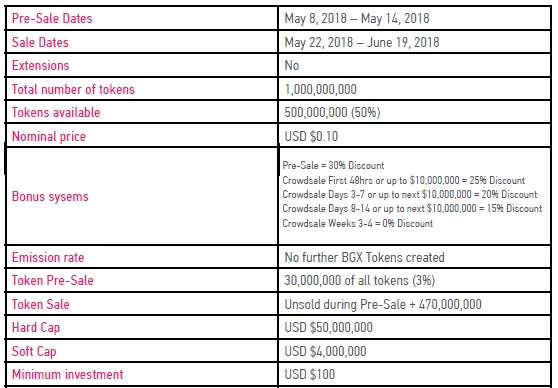Click the Pre-Sale Dates label
The height and width of the screenshot is (388, 558).
point(52,19)
